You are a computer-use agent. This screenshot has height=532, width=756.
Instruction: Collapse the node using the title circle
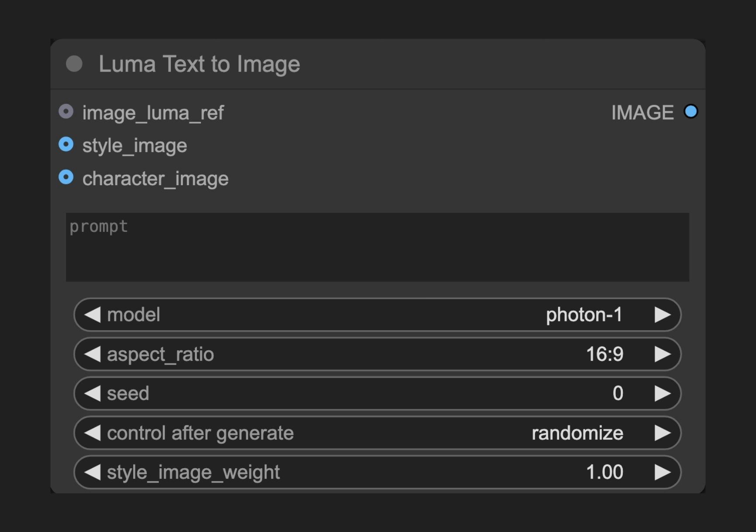tap(74, 64)
